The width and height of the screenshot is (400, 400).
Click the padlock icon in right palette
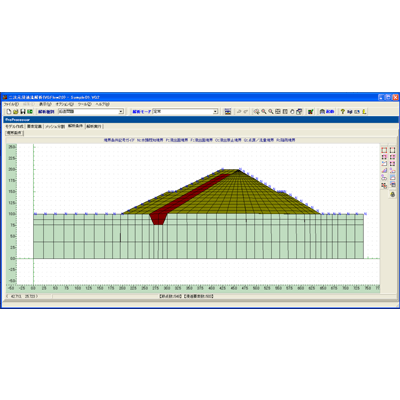[x=393, y=195]
